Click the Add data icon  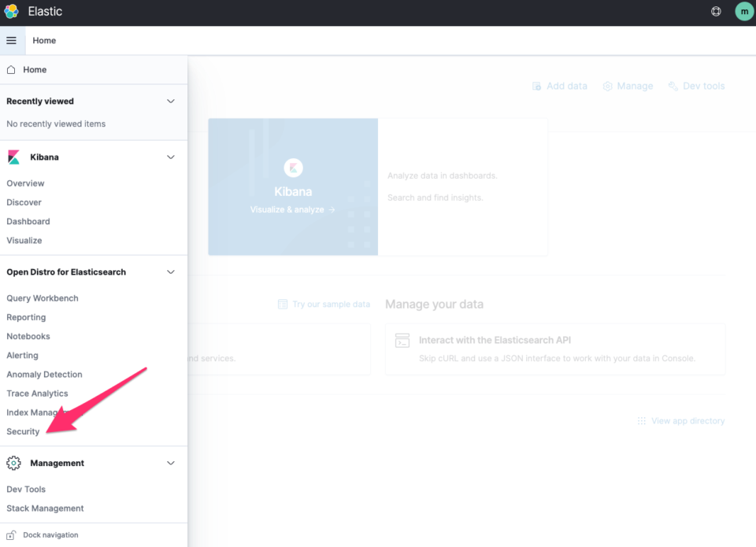[536, 87]
